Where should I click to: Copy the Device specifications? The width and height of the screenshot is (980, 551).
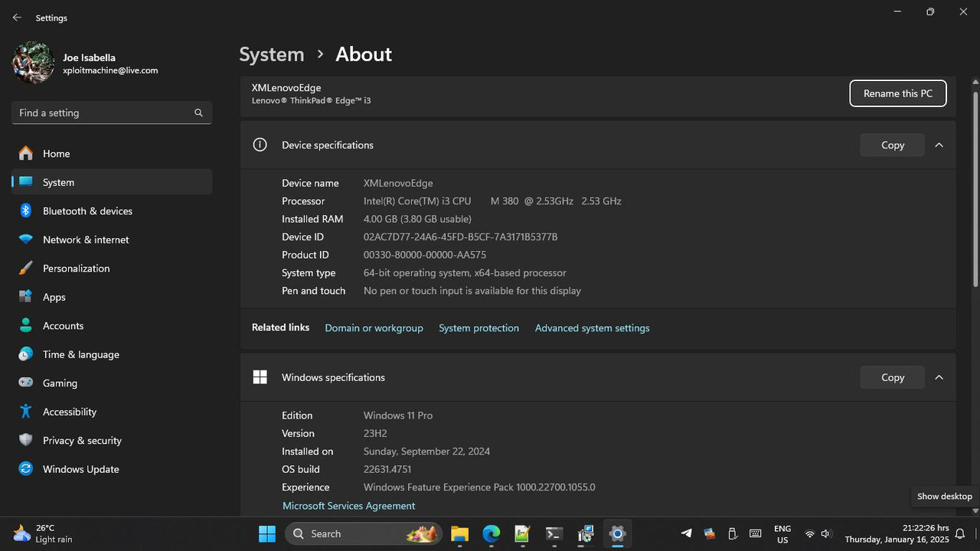point(892,145)
